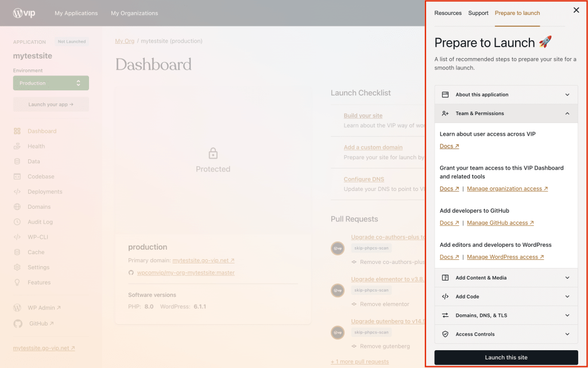
Task: Click the VIP avatar beside elementor pull request
Action: click(338, 290)
